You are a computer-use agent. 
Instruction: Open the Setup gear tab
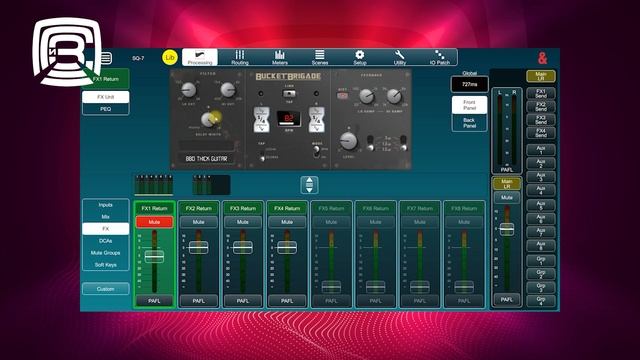point(360,57)
